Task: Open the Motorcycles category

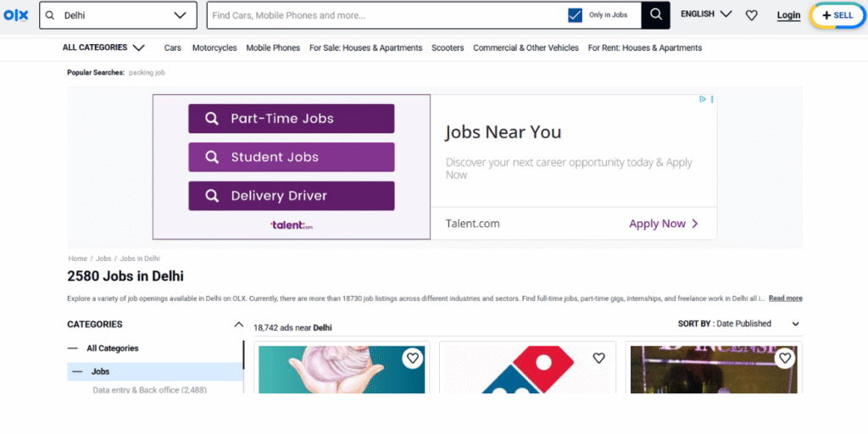Action: point(214,48)
